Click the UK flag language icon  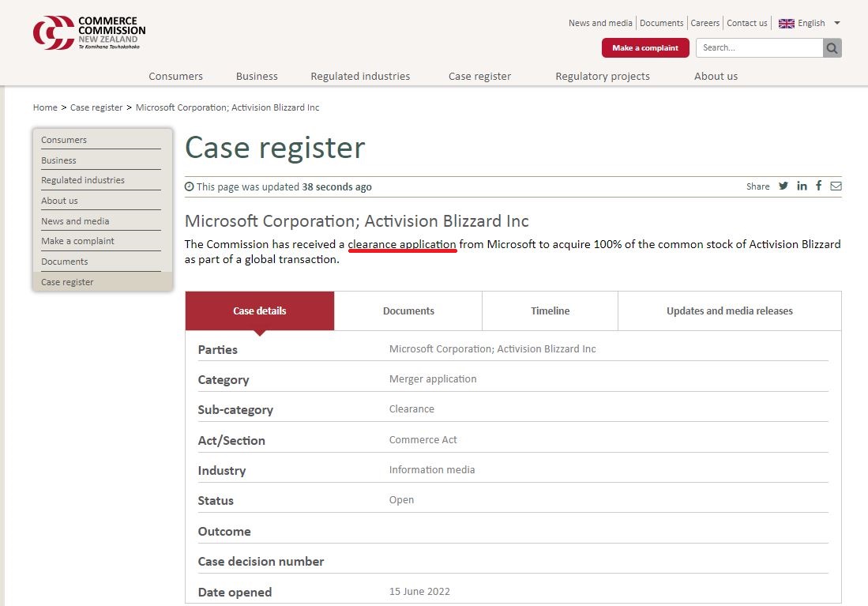(x=786, y=23)
